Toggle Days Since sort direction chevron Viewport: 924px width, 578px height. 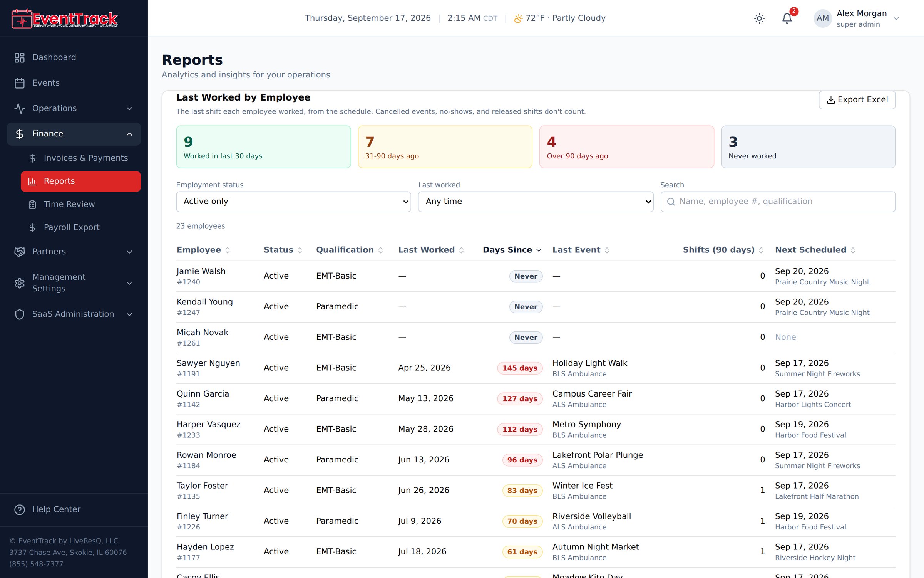(x=539, y=250)
